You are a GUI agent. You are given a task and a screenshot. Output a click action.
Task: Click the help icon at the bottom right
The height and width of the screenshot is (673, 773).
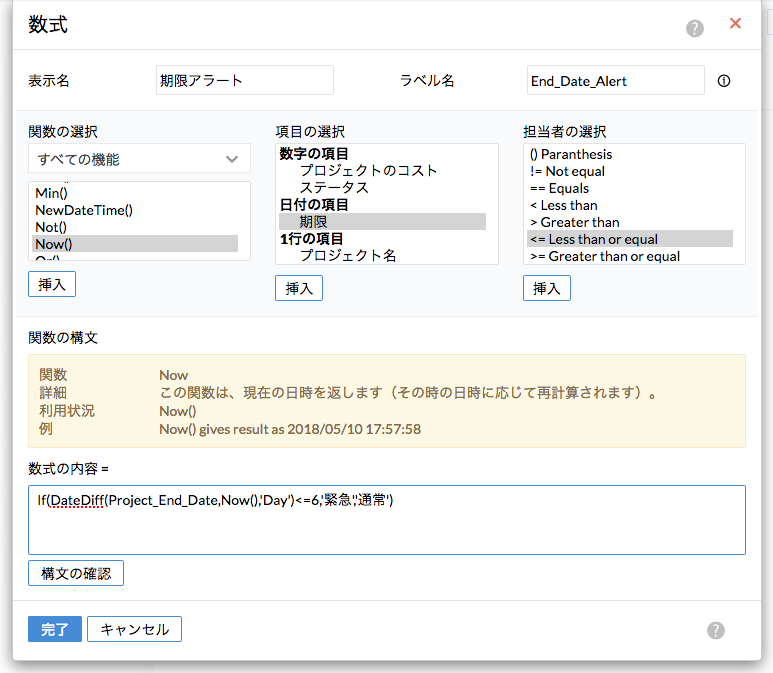(x=715, y=630)
